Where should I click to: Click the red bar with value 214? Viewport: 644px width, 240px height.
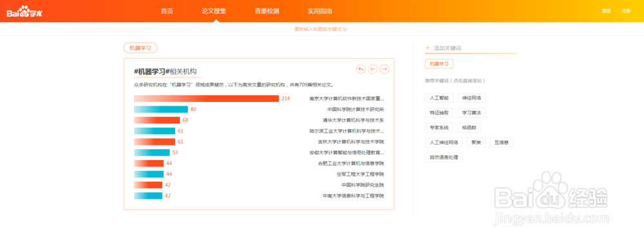pyautogui.click(x=206, y=99)
